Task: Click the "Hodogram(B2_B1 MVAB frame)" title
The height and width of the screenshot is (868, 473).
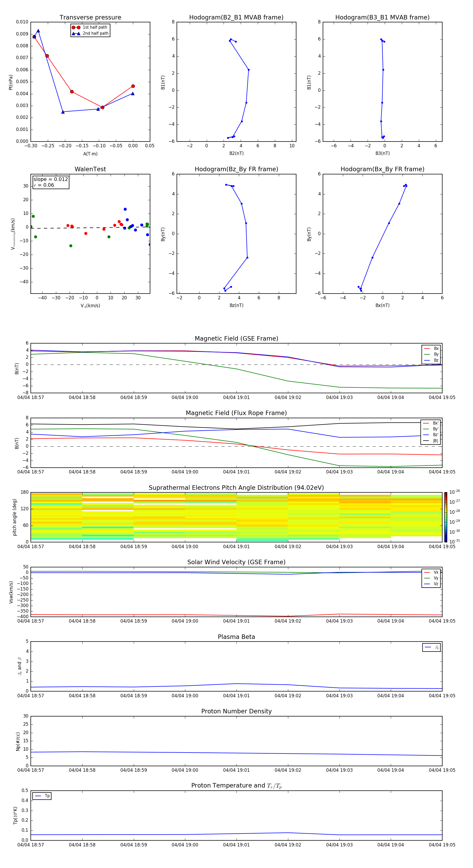Action: coord(236,17)
